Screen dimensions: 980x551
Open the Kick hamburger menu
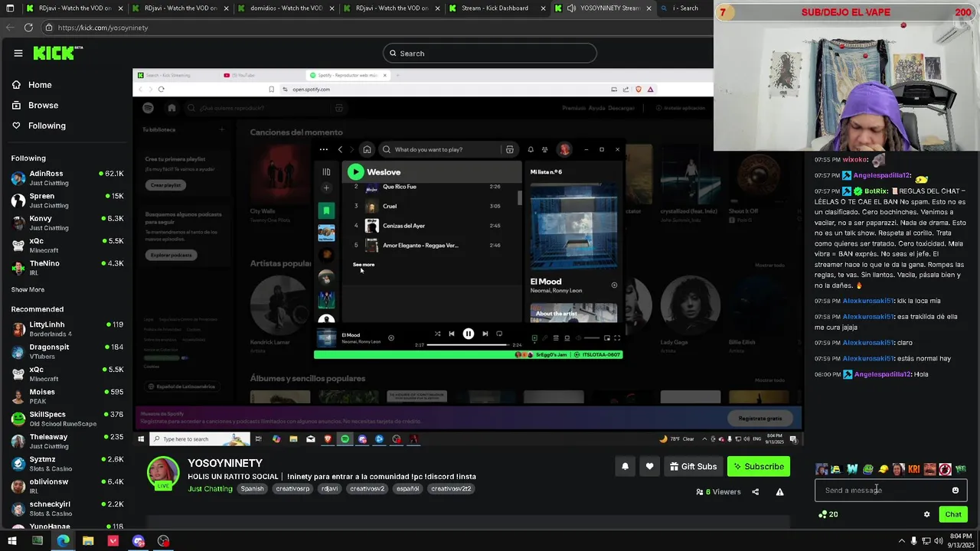pos(18,53)
